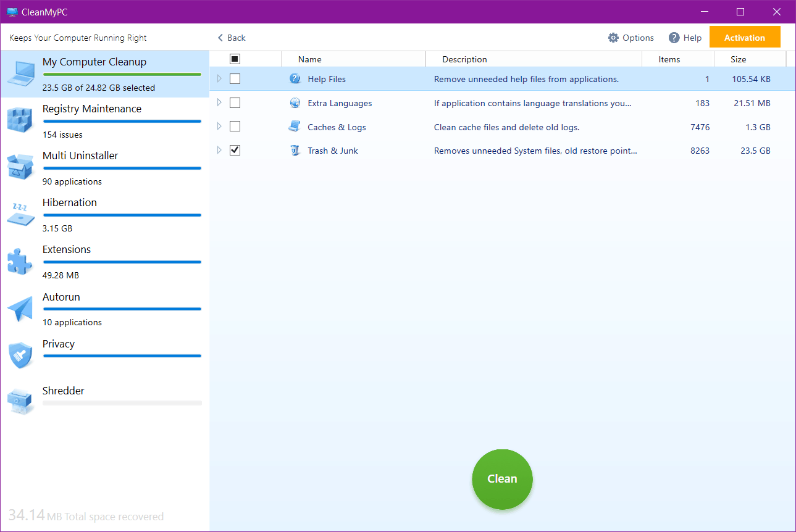Click the Autorun paper plane icon

coord(20,309)
